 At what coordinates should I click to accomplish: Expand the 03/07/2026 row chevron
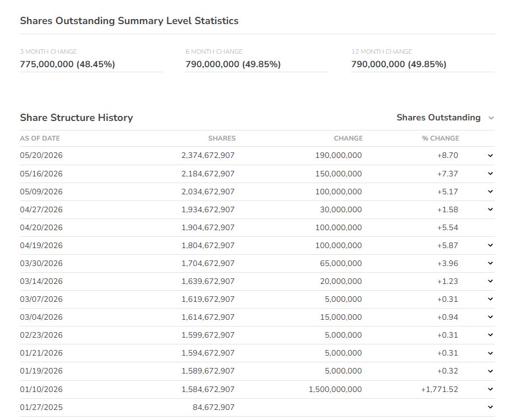(490, 298)
